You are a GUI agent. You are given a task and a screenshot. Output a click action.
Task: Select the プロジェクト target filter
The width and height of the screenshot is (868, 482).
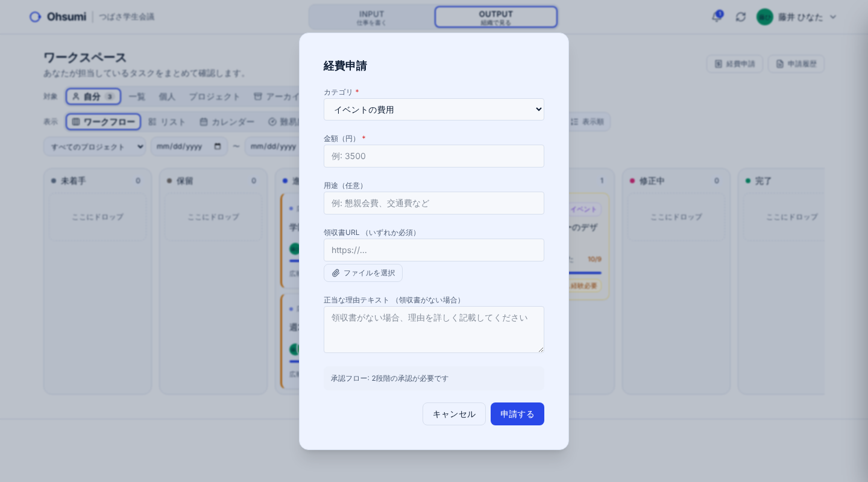click(x=215, y=96)
